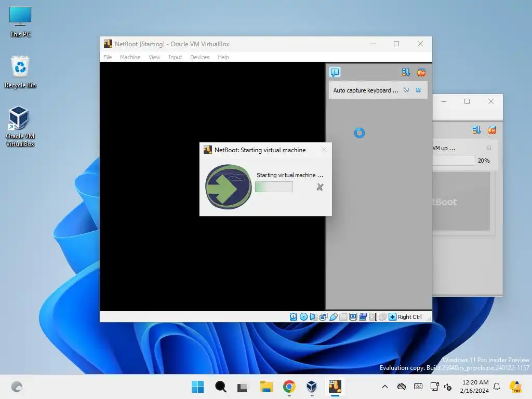
Task: Click sort notifications icon in NetBoot window
Action: pyautogui.click(x=406, y=72)
